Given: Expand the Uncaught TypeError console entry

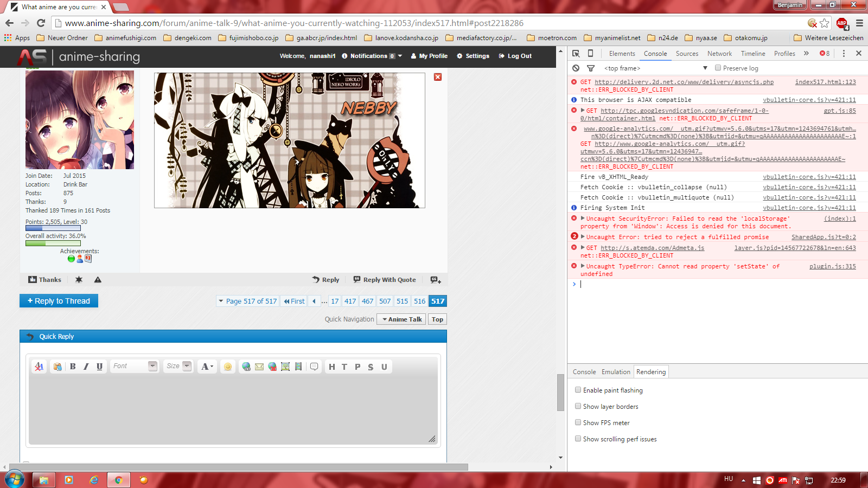Looking at the screenshot, I should 583,266.
